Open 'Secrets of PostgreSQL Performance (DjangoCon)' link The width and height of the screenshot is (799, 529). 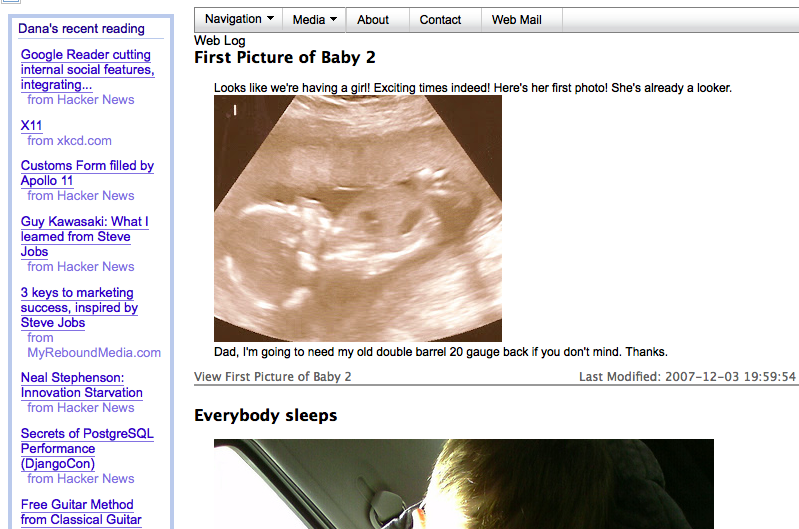point(87,448)
